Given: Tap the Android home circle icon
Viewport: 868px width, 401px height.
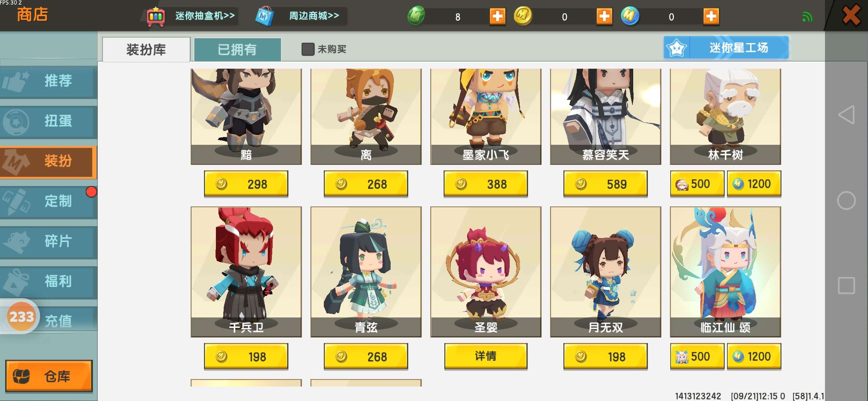Looking at the screenshot, I should click(846, 200).
